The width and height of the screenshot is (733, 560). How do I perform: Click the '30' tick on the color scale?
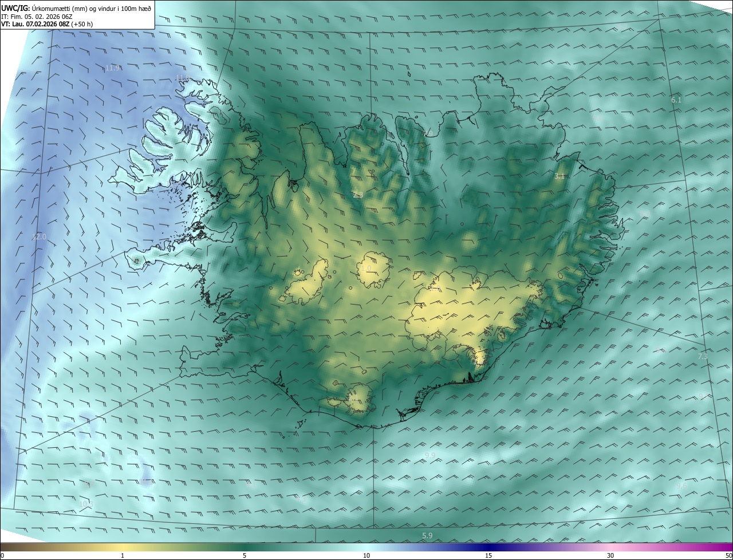pyautogui.click(x=610, y=556)
